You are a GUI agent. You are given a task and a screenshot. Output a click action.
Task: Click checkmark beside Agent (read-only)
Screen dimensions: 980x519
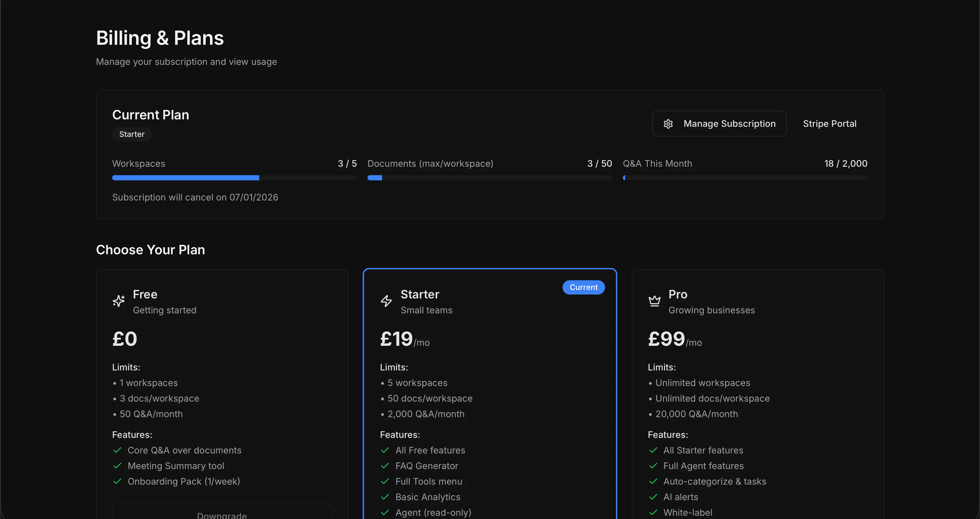tap(385, 513)
